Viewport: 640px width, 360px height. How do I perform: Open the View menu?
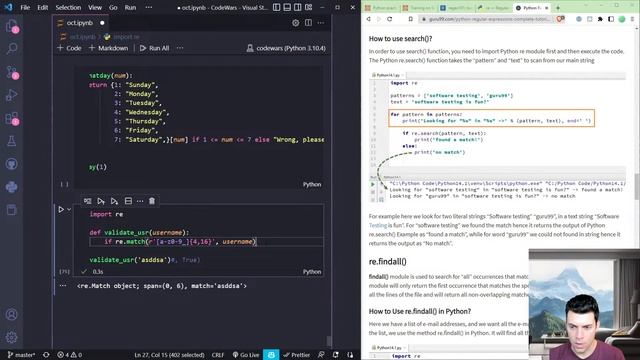(x=95, y=7)
